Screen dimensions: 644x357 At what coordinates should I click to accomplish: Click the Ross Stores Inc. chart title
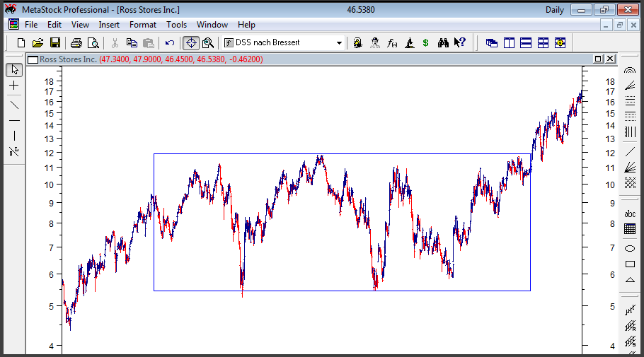[x=68, y=59]
